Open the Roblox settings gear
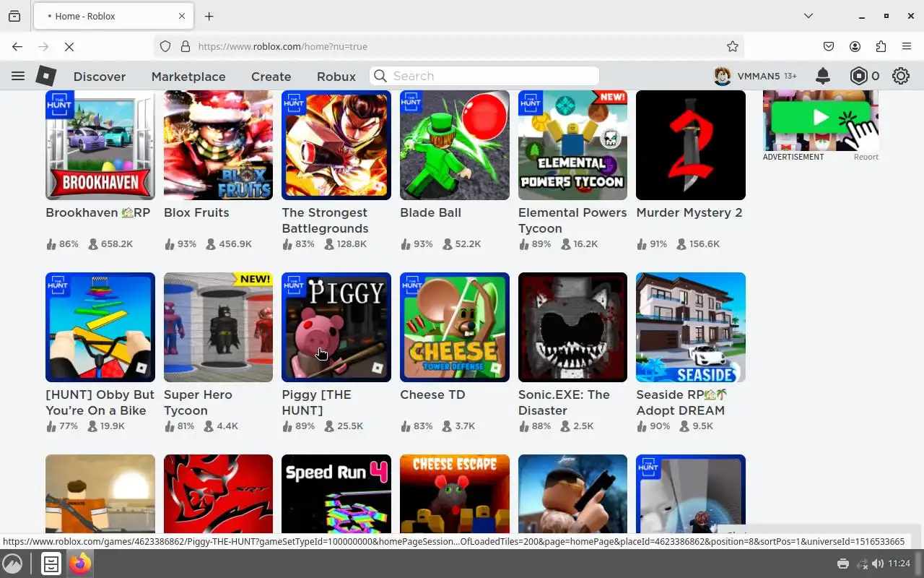The width and height of the screenshot is (924, 578). coord(901,76)
